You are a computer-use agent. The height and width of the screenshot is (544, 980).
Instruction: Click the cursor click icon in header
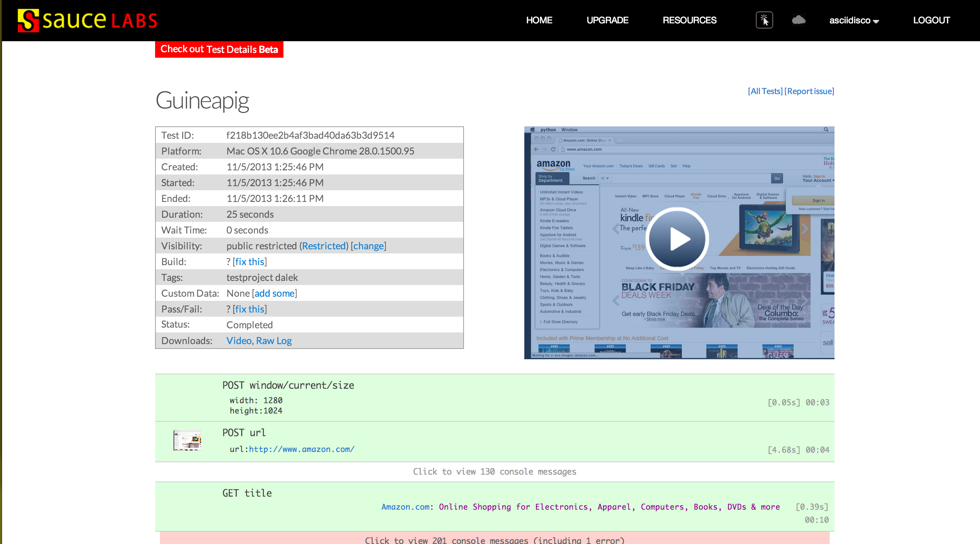[x=764, y=20]
